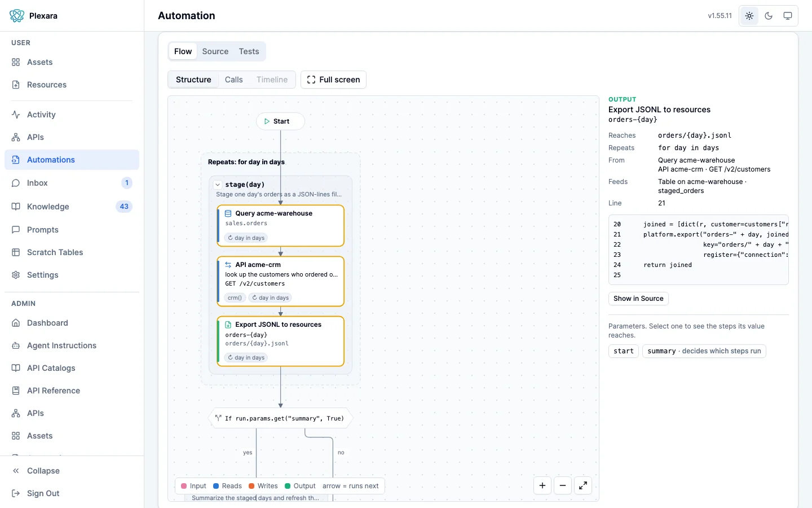This screenshot has height=508, width=812.
Task: Collapse the sidebar
Action: click(72, 471)
